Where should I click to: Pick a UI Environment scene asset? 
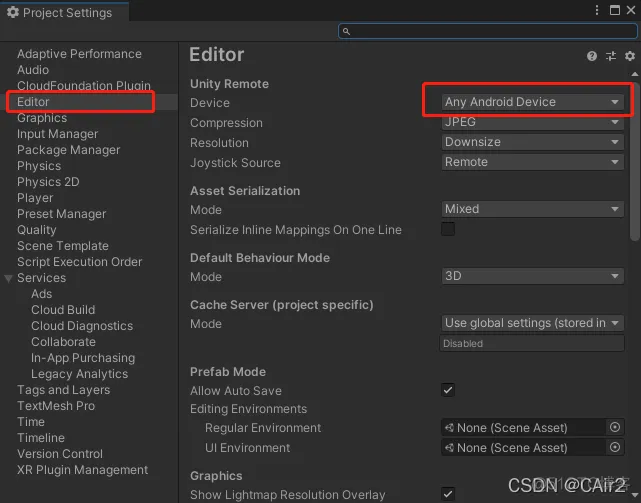click(x=614, y=447)
